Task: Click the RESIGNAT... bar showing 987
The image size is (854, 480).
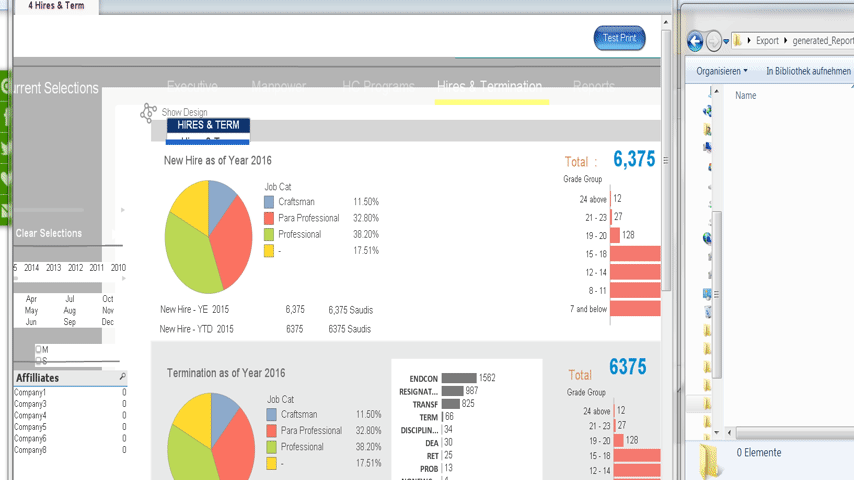Action: [x=453, y=391]
